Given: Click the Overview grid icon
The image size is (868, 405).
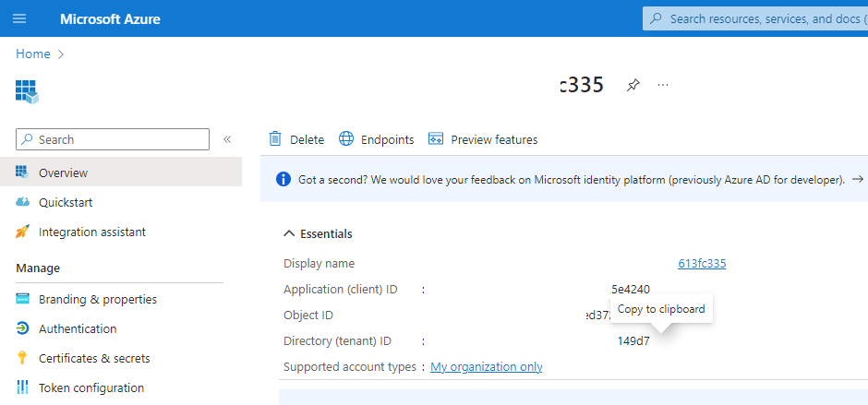Looking at the screenshot, I should click(22, 173).
